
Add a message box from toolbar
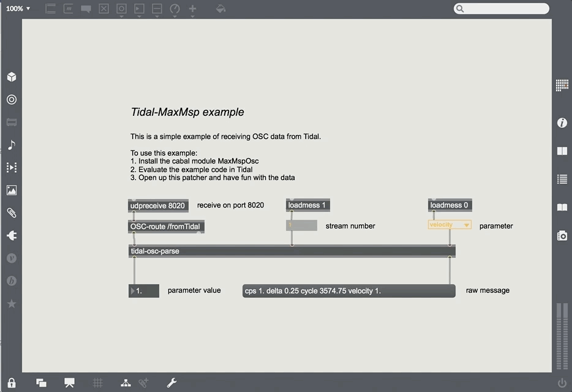[x=68, y=9]
